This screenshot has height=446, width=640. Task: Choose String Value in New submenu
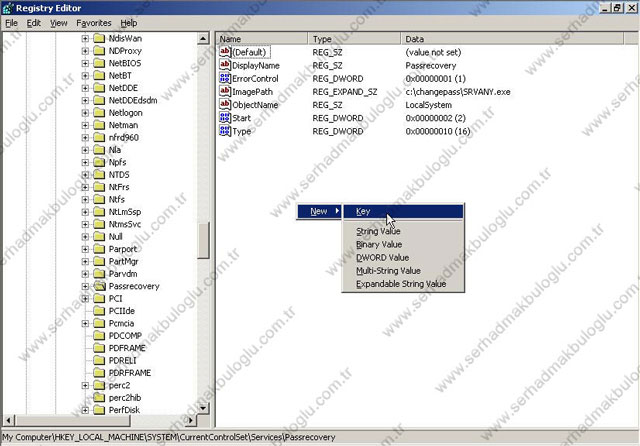point(403,231)
